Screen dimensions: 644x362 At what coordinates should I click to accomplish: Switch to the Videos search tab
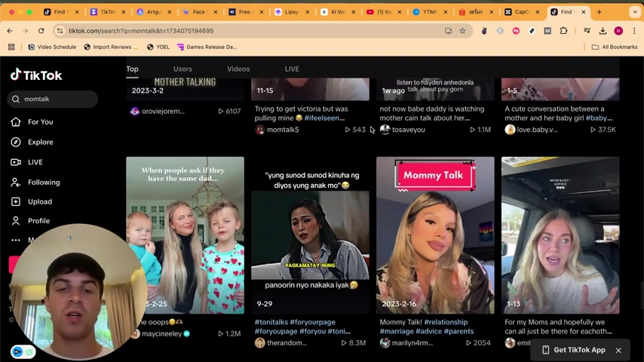point(238,69)
